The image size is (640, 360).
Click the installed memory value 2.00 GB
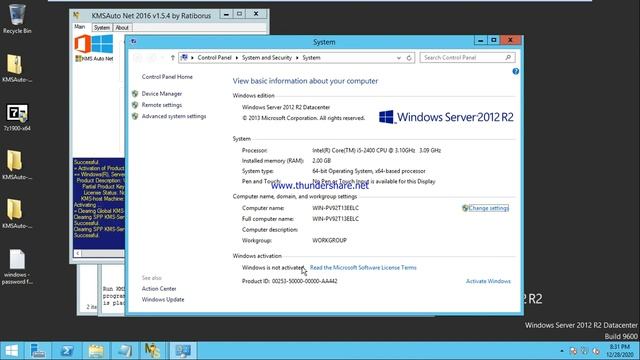pos(322,161)
